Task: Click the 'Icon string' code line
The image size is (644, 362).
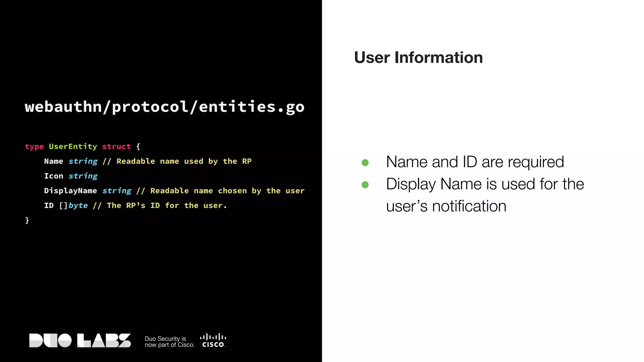Action: coord(71,176)
